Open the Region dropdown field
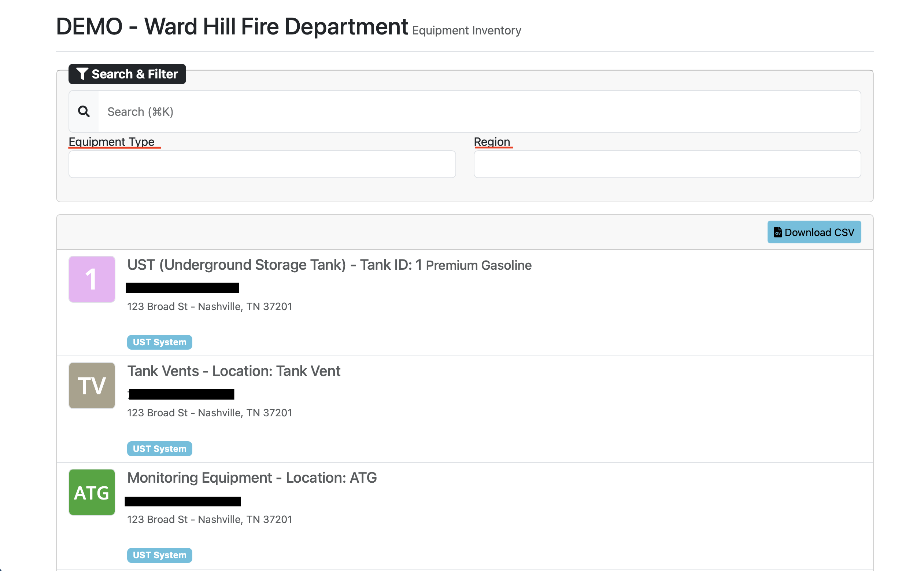Screen dimensions: 924x571 point(667,164)
